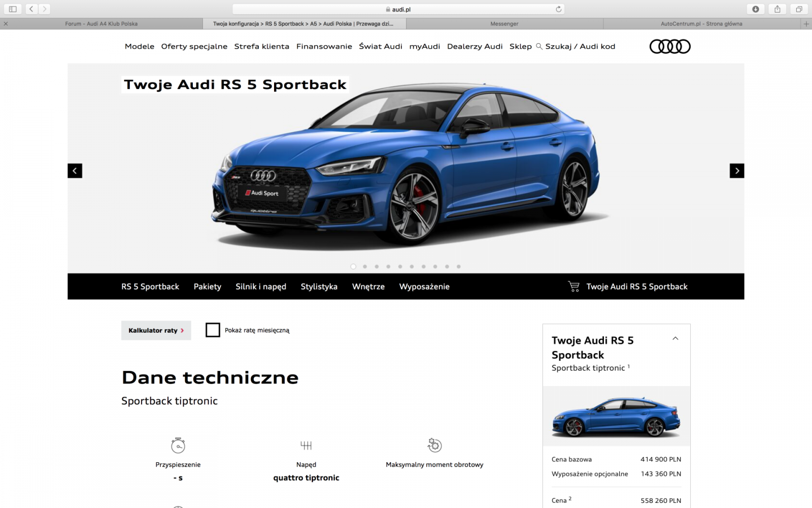The image size is (812, 508).
Task: Open the Modele menu
Action: [140, 46]
